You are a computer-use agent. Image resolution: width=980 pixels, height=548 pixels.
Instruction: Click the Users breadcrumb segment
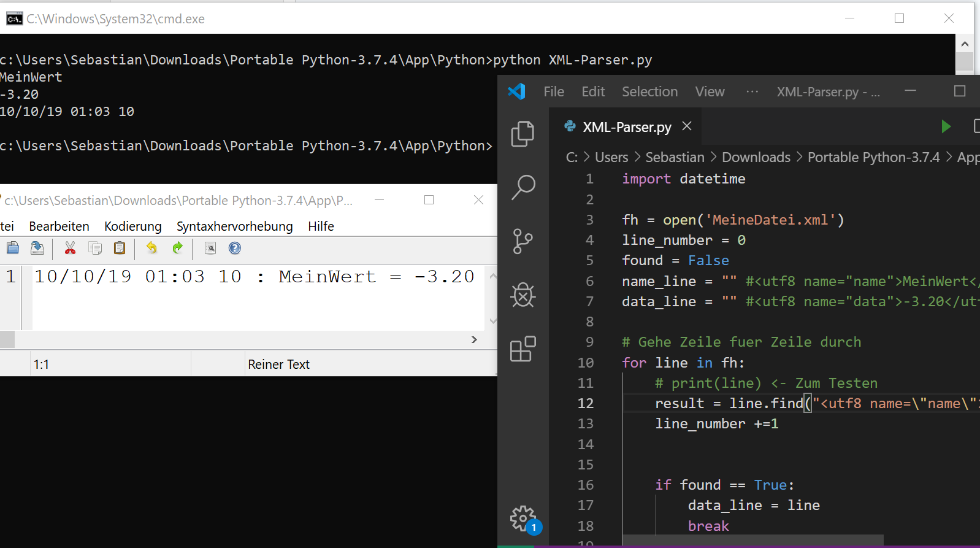pyautogui.click(x=611, y=157)
